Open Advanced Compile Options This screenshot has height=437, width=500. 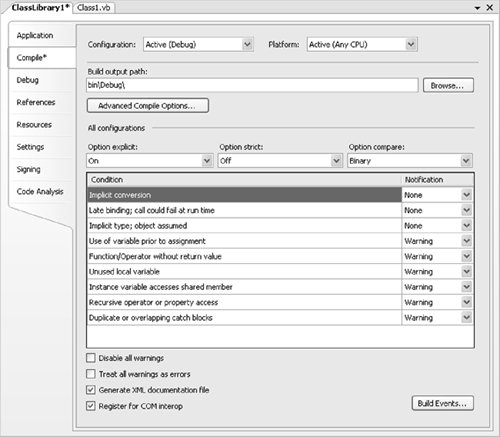point(148,105)
